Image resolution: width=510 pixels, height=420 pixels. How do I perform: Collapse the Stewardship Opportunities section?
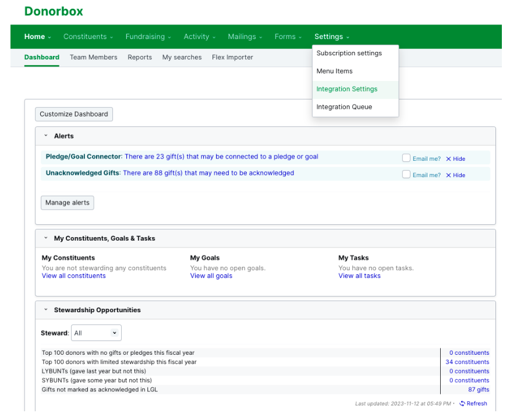point(46,310)
